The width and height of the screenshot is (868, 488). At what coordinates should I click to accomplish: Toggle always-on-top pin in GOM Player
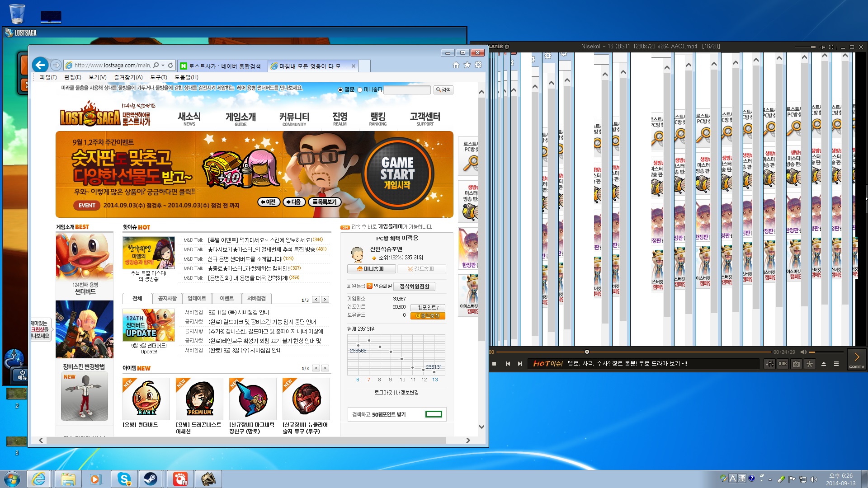click(x=822, y=47)
